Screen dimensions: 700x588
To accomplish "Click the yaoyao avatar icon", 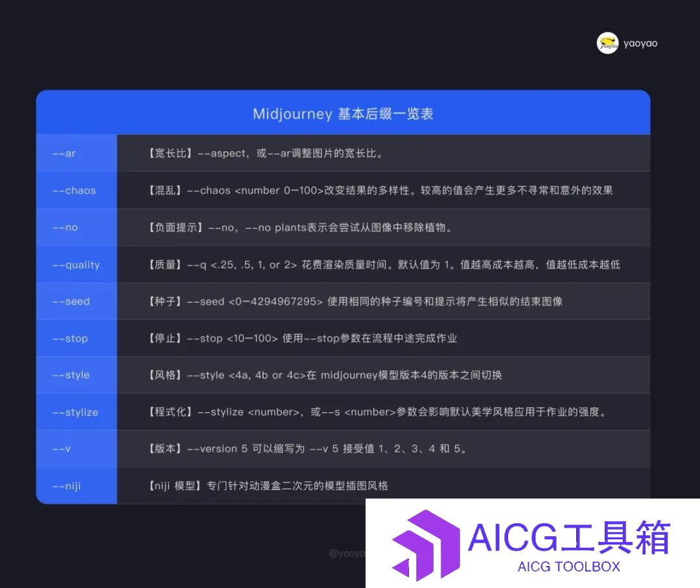I will [607, 43].
